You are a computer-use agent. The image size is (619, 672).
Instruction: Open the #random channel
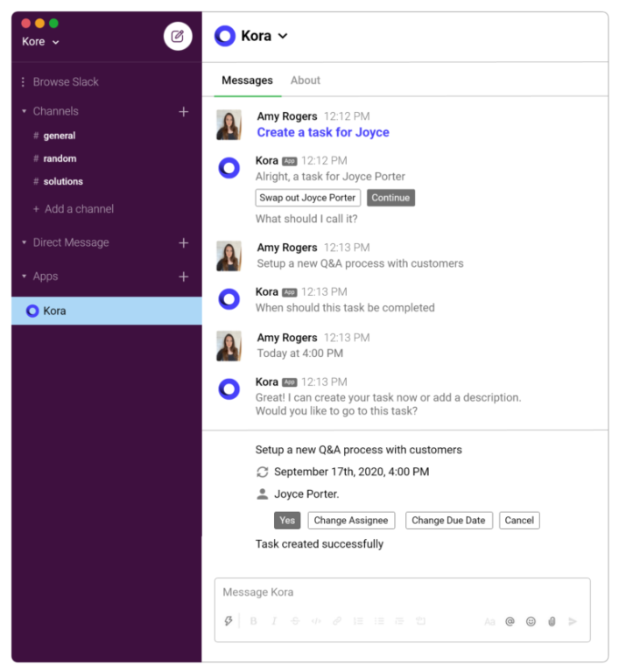pyautogui.click(x=60, y=158)
